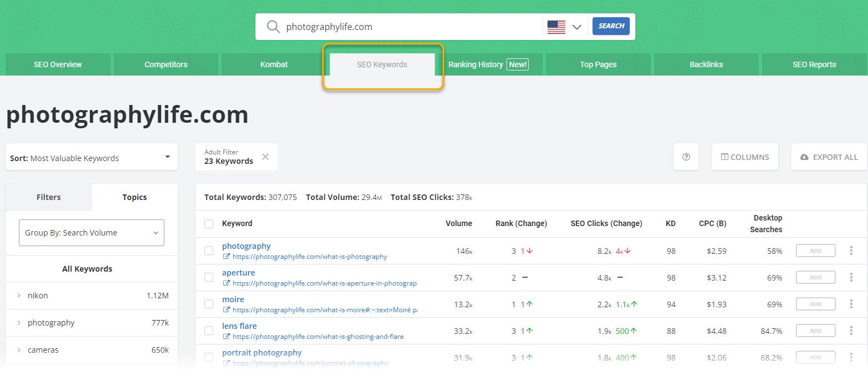Open the COLUMNS settings button
This screenshot has width=868, height=370.
745,157
